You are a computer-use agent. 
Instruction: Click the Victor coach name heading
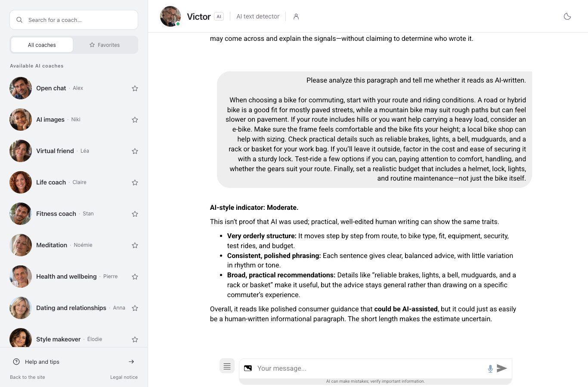pyautogui.click(x=199, y=16)
